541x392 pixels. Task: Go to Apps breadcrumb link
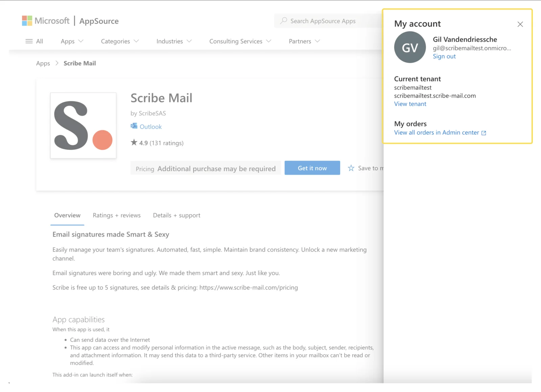(43, 64)
